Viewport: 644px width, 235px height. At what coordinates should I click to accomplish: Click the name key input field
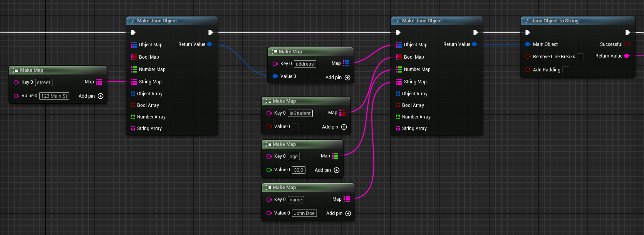click(x=296, y=199)
